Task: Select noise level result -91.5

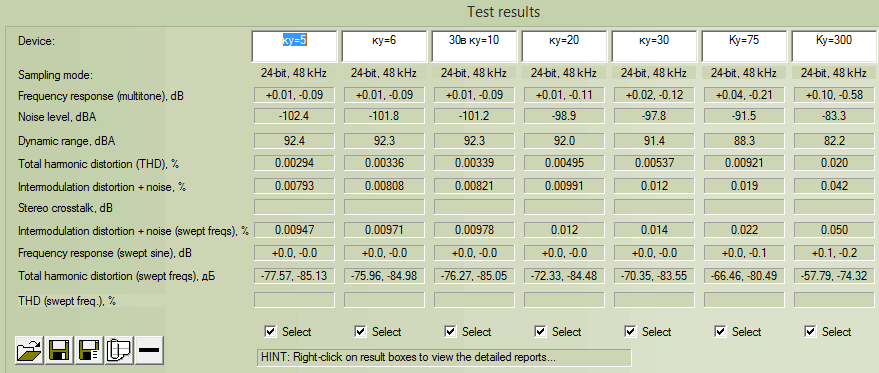Action: tap(744, 117)
